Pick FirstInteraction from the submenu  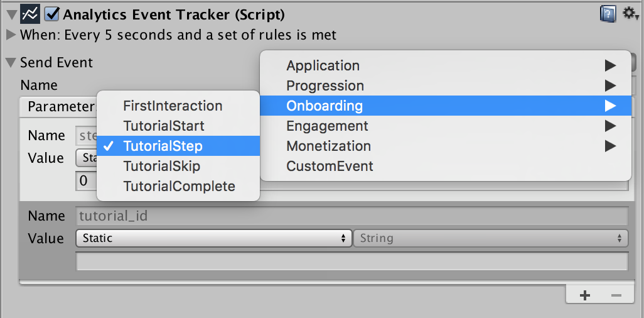(x=178, y=106)
